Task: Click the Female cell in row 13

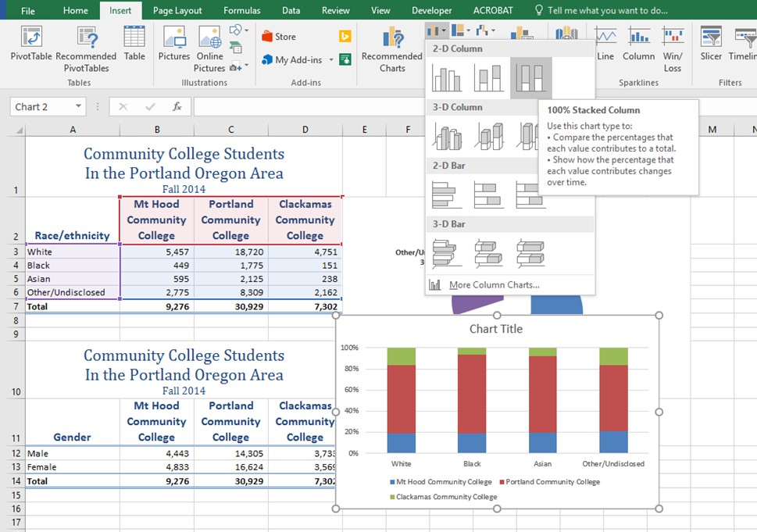Action: click(x=73, y=467)
